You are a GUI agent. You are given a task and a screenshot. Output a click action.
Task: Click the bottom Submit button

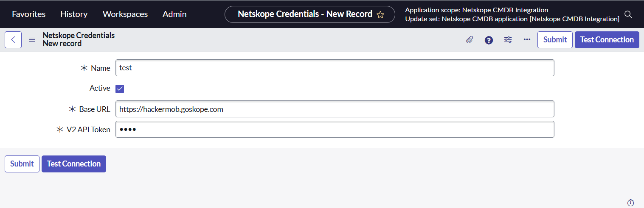coord(22,164)
